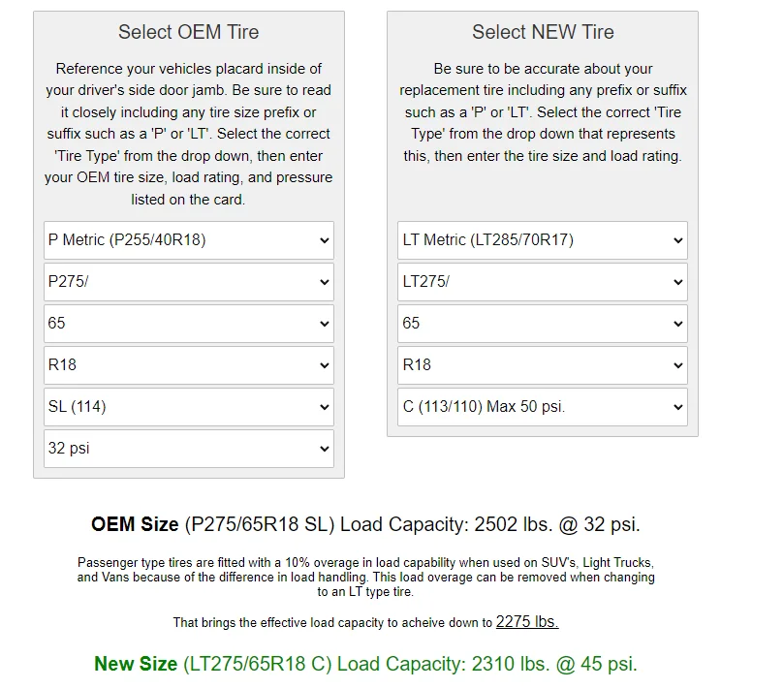The width and height of the screenshot is (784, 689).
Task: Click the OEM placard instructions paragraph
Action: pyautogui.click(x=189, y=134)
